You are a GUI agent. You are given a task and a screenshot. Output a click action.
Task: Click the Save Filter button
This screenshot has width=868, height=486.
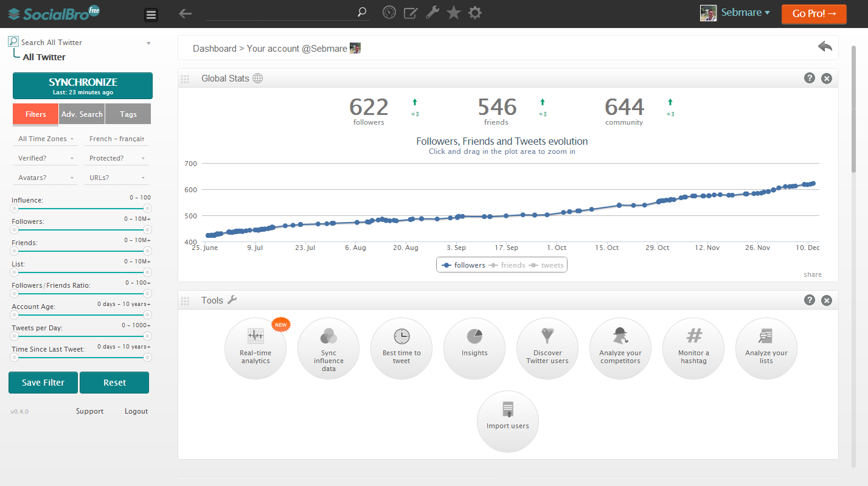click(43, 383)
